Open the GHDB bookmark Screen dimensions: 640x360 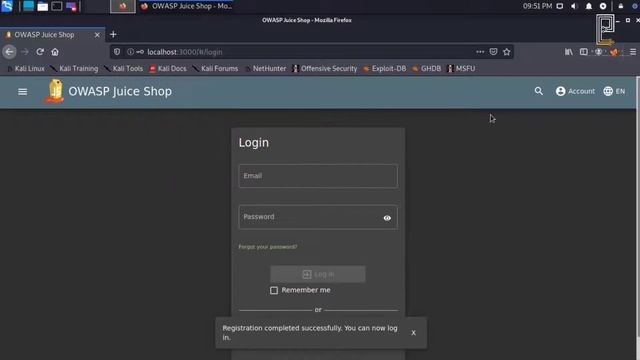[427, 69]
